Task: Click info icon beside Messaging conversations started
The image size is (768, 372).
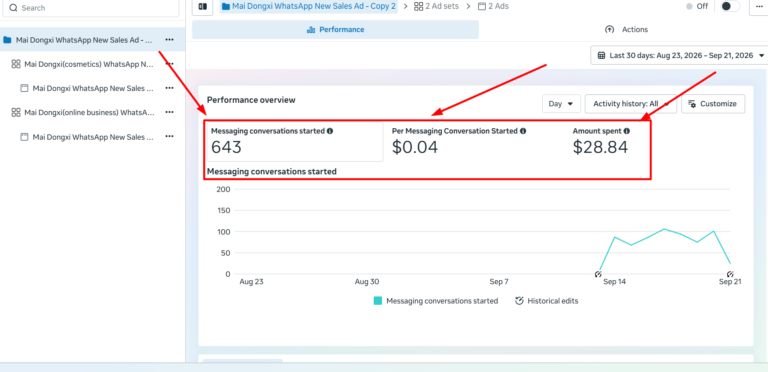Action: tap(330, 131)
